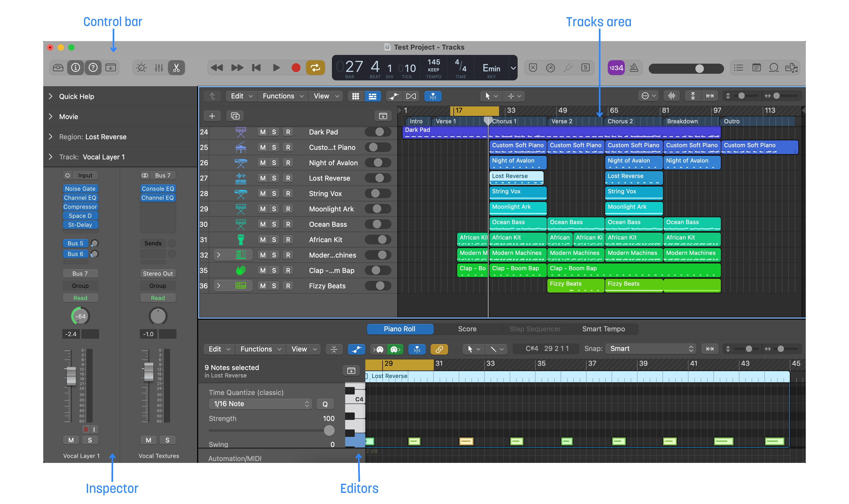
Task: Open the Pointer tool menu in Tracks area
Action: point(491,96)
